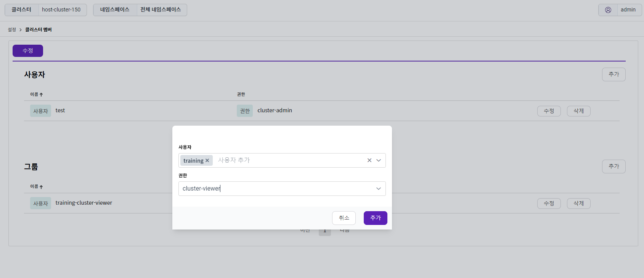The width and height of the screenshot is (644, 278).
Task: Go to 설정 breadcrumb
Action: pyautogui.click(x=12, y=30)
